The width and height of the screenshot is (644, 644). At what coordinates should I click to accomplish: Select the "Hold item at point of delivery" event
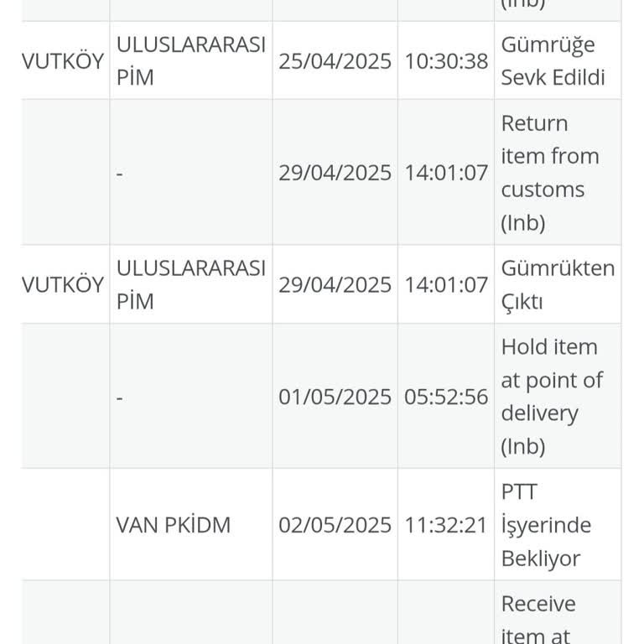[x=551, y=397]
